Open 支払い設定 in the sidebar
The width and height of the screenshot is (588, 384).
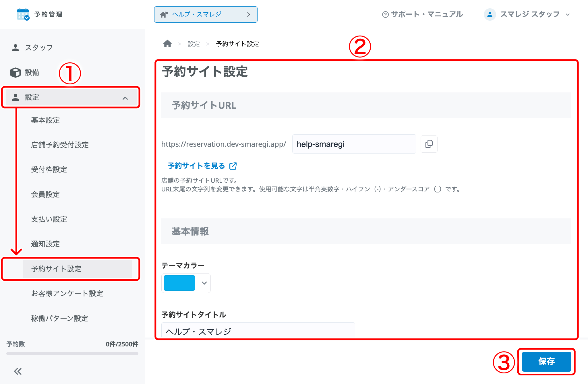coord(49,219)
